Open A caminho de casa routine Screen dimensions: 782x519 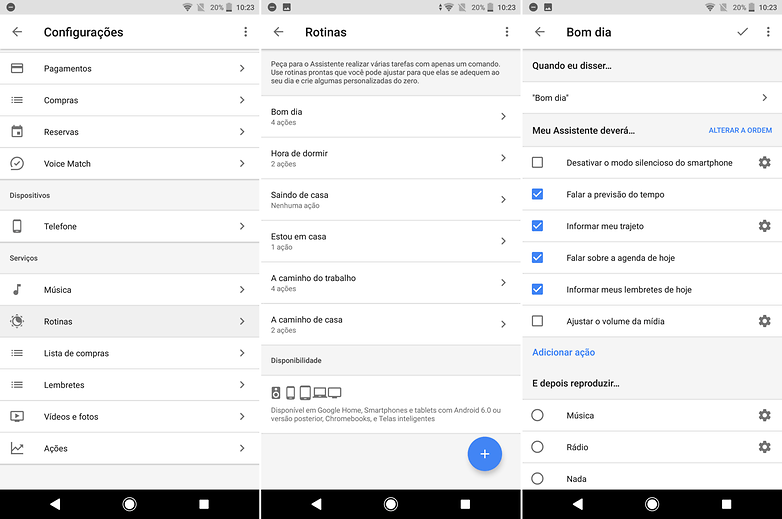391,324
